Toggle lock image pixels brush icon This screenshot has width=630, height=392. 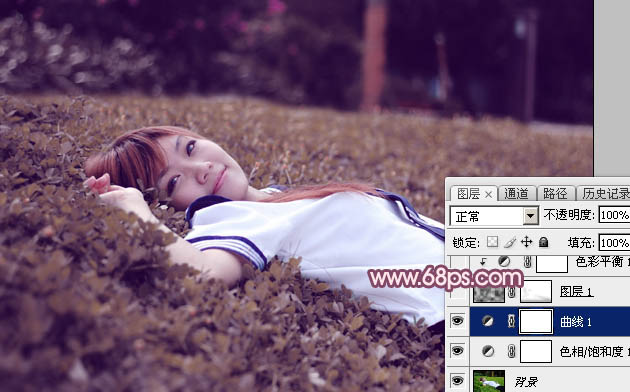[510, 242]
